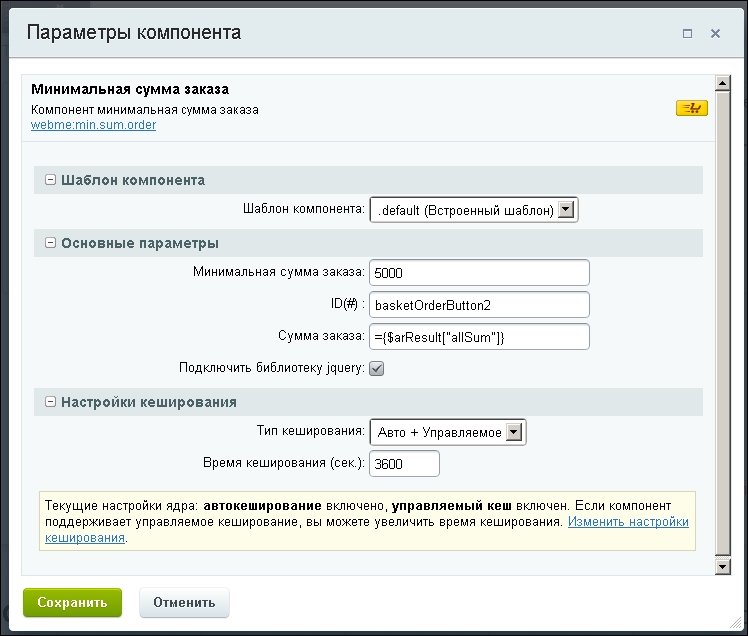
Task: Click the Компонент минимальная сумма заказа description
Action: (x=145, y=110)
